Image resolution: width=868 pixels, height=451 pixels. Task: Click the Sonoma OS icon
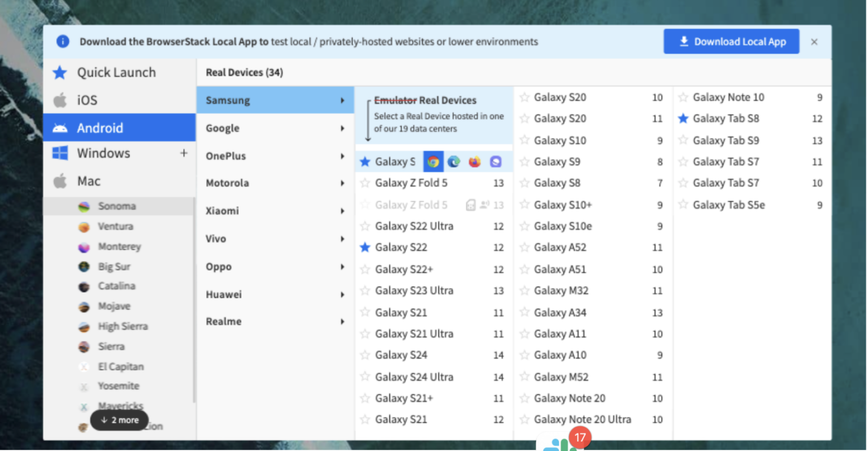(x=84, y=206)
